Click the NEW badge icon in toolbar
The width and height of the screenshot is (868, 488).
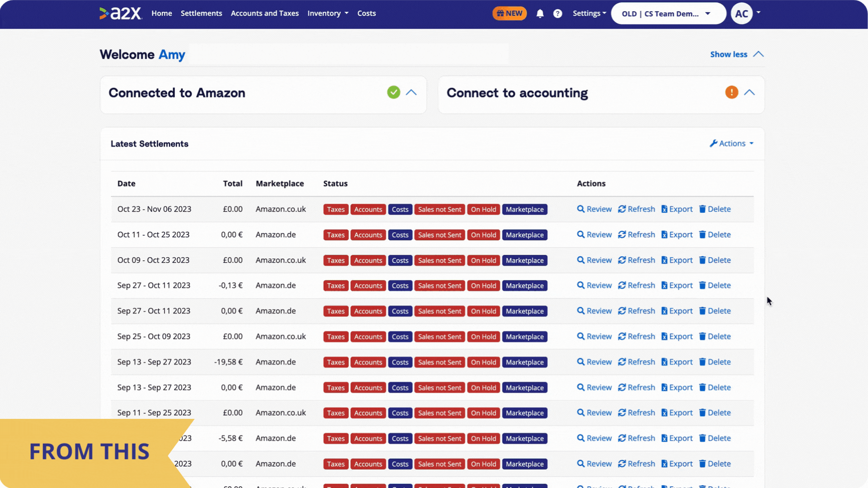[509, 13]
